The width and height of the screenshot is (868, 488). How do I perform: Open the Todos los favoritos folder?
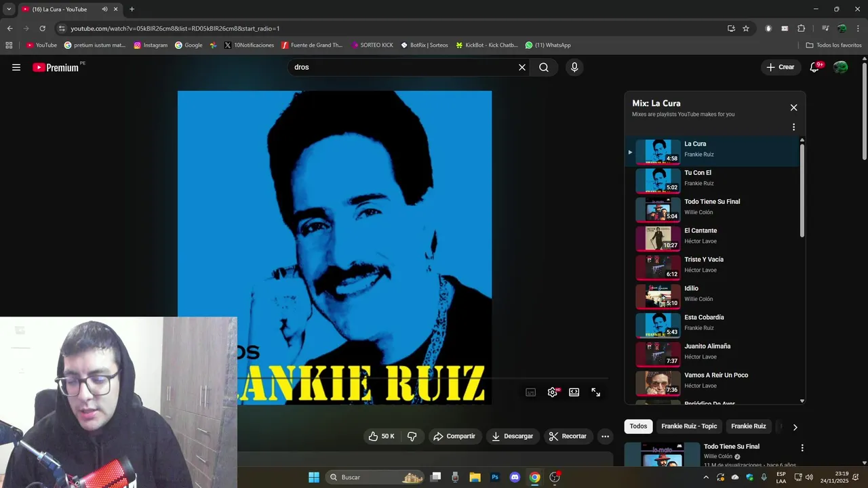pyautogui.click(x=833, y=45)
